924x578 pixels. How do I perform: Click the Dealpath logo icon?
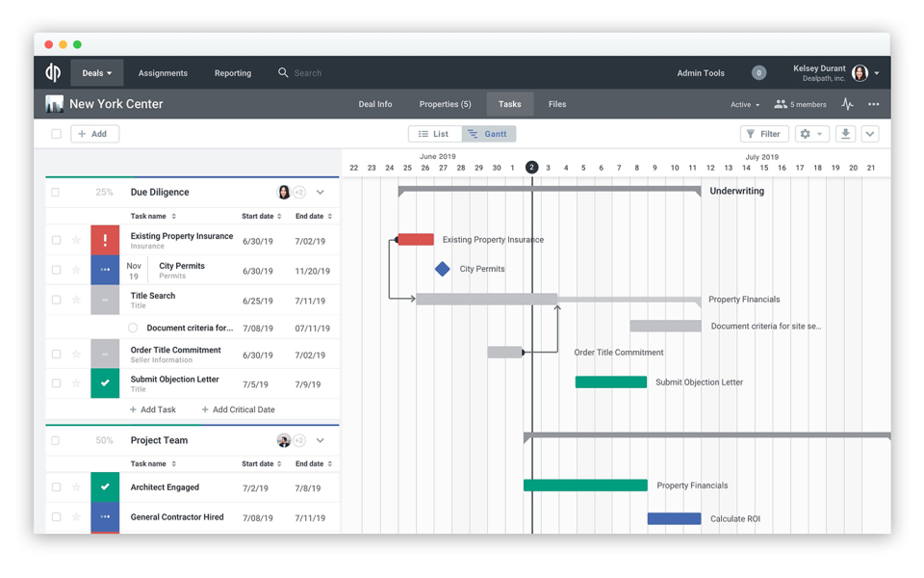pyautogui.click(x=53, y=72)
